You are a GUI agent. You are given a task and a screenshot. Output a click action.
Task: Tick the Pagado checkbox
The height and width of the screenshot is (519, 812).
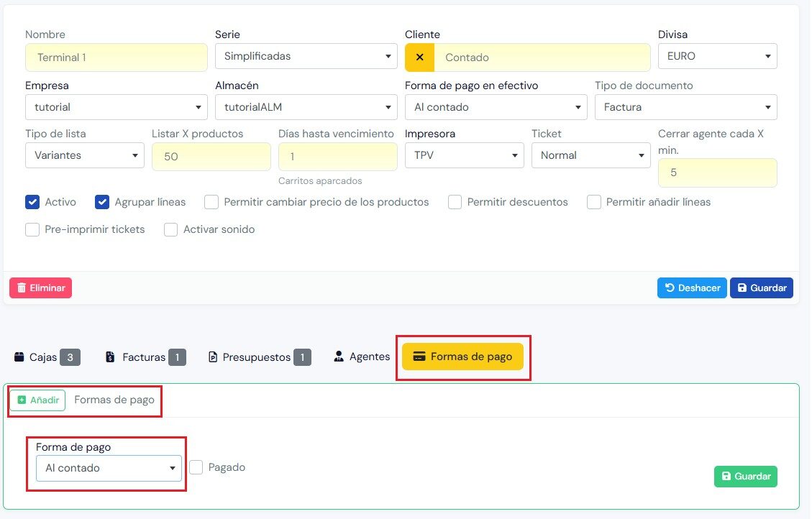[196, 467]
